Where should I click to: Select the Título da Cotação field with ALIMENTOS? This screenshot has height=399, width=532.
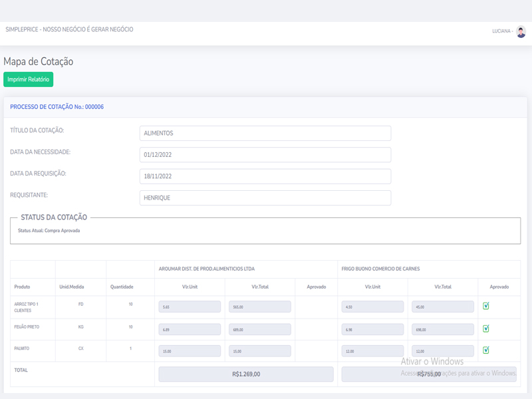pos(265,134)
